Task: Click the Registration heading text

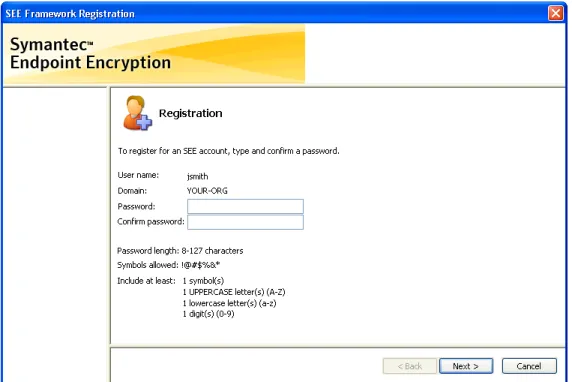Action: [190, 113]
